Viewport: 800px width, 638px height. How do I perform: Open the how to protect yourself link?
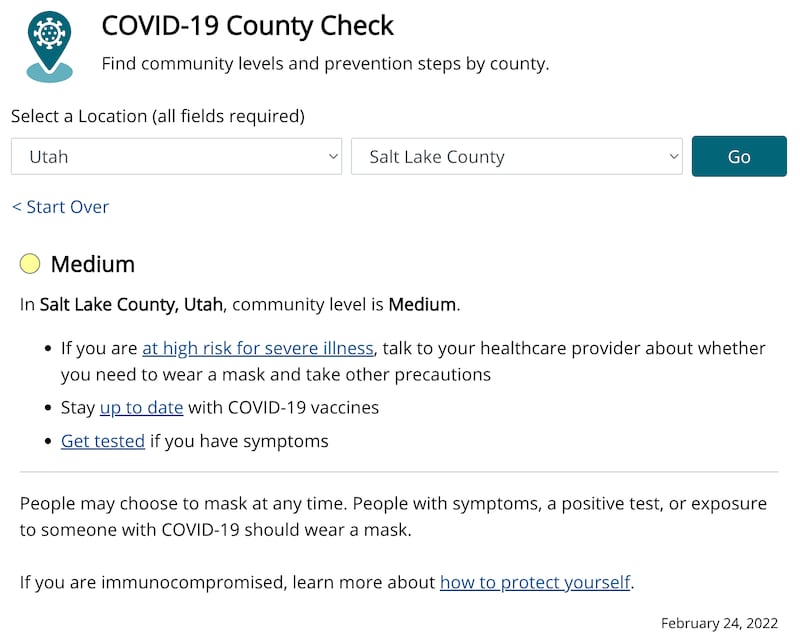[534, 582]
